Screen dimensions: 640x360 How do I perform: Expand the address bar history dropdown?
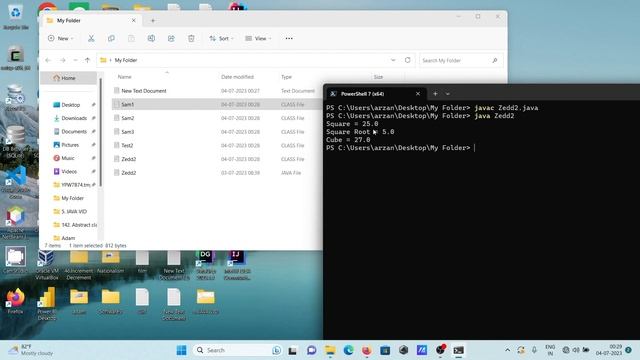[393, 60]
